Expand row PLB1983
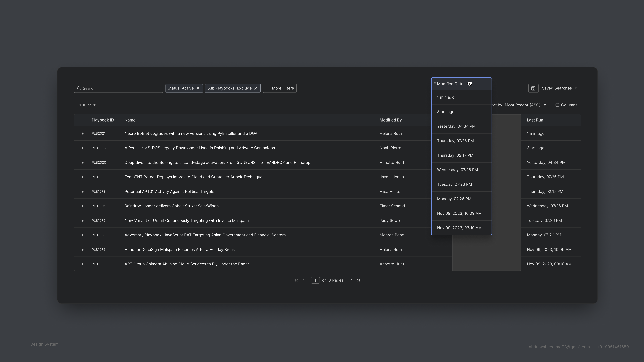The width and height of the screenshot is (644, 362). (x=83, y=148)
